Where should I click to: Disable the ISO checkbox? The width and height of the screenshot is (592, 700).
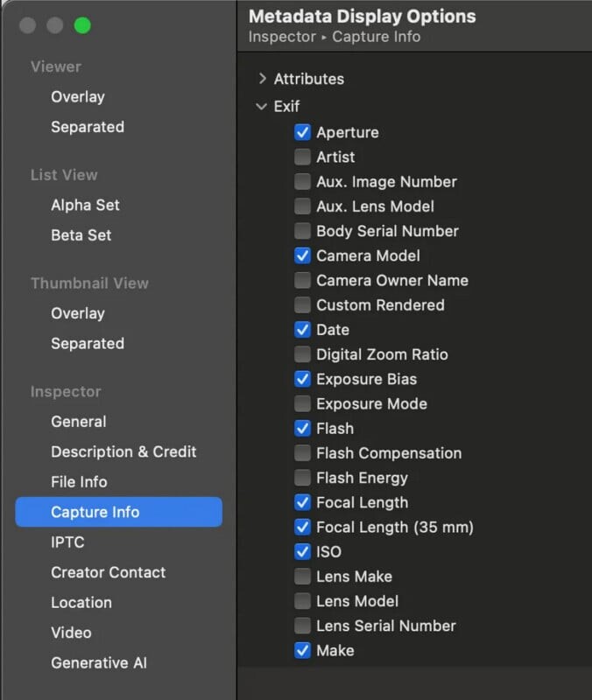tap(302, 552)
